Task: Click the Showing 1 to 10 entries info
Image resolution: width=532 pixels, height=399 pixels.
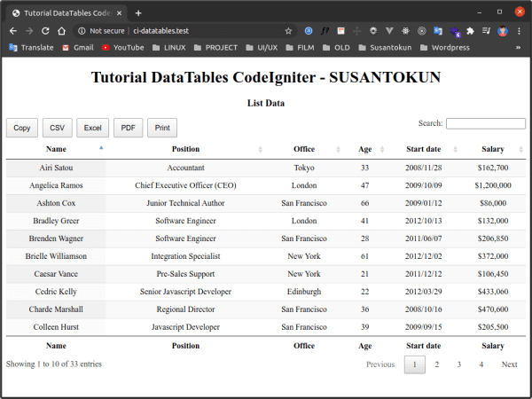Action: pos(53,364)
